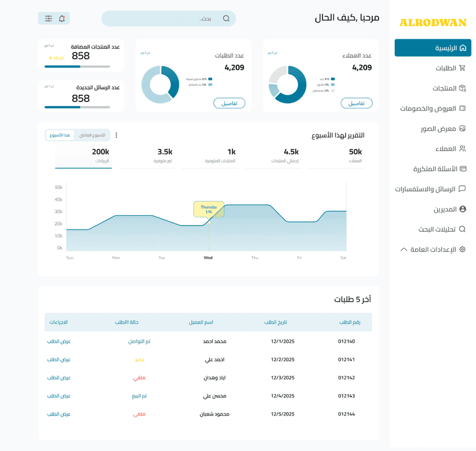Click the العروض والخصومات discounts ticket icon
Image resolution: width=476 pixels, height=451 pixels.
tap(462, 108)
